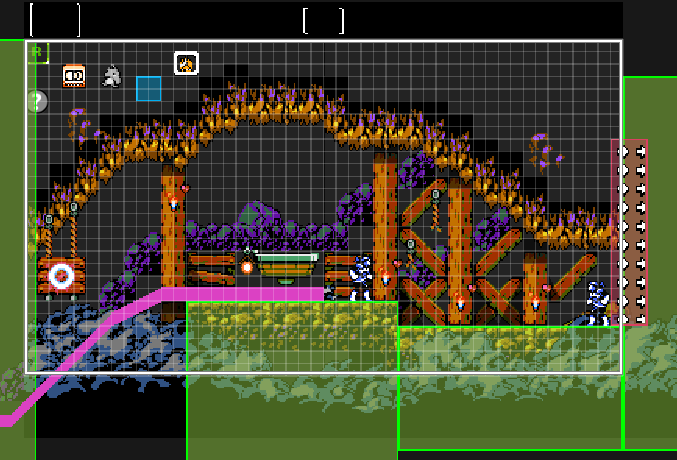
Task: Select the skeleton enemy near the arrow column
Action: click(x=598, y=303)
